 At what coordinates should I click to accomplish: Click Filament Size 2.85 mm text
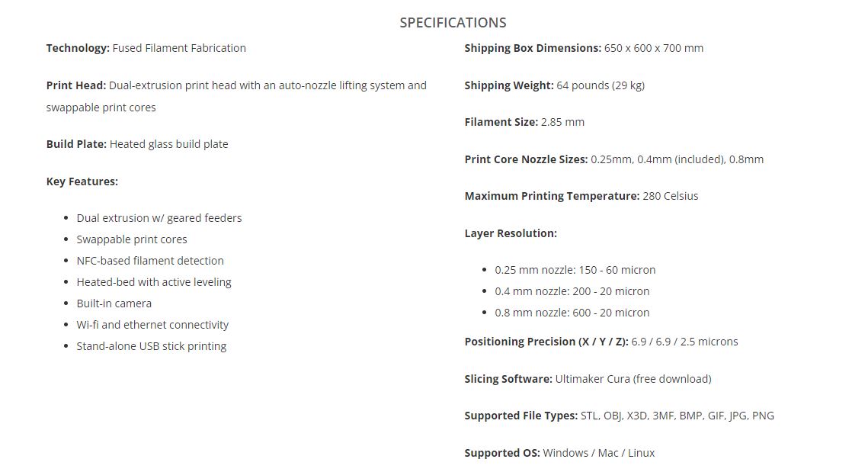[x=524, y=122]
